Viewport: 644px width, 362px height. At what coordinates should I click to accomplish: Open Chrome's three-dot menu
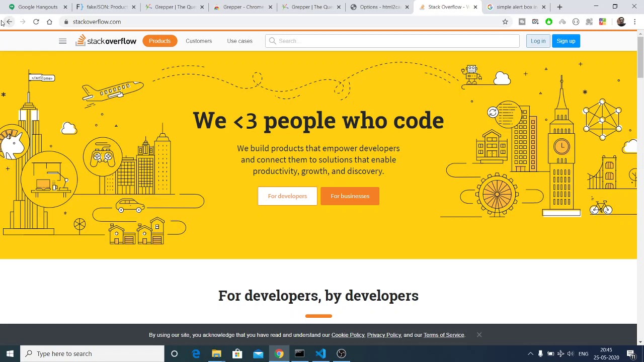pyautogui.click(x=635, y=22)
